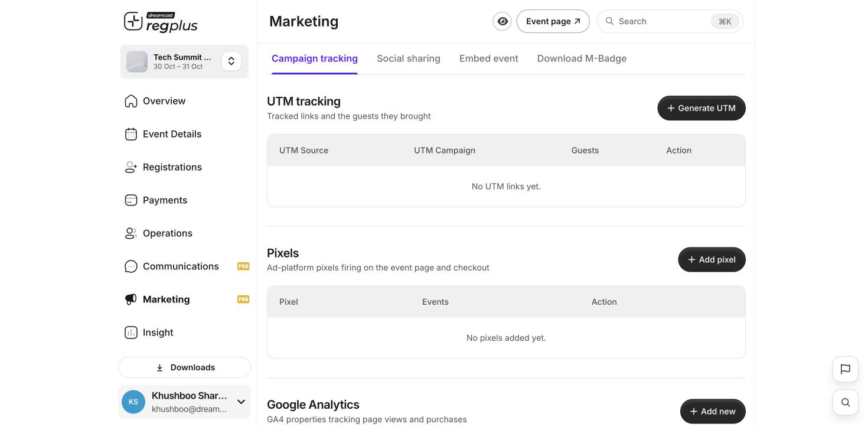The width and height of the screenshot is (868, 427).
Task: Click the PRO badge beside Communications
Action: coord(243,266)
